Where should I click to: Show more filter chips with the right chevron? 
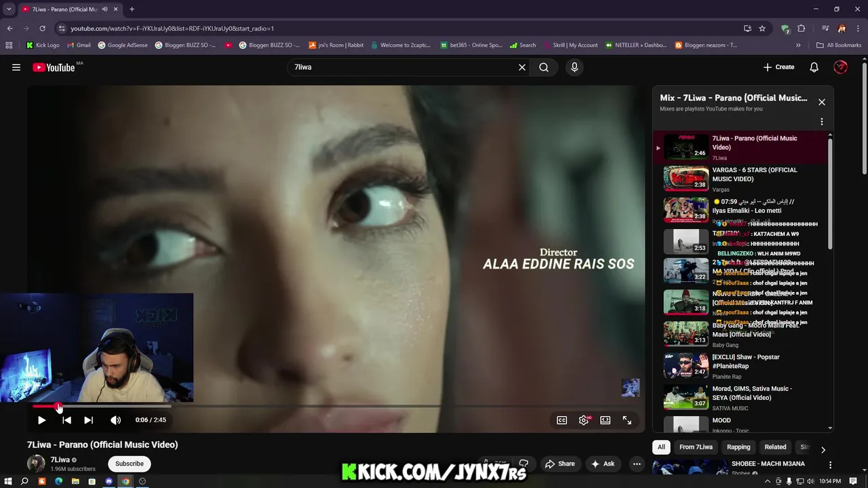tap(823, 449)
